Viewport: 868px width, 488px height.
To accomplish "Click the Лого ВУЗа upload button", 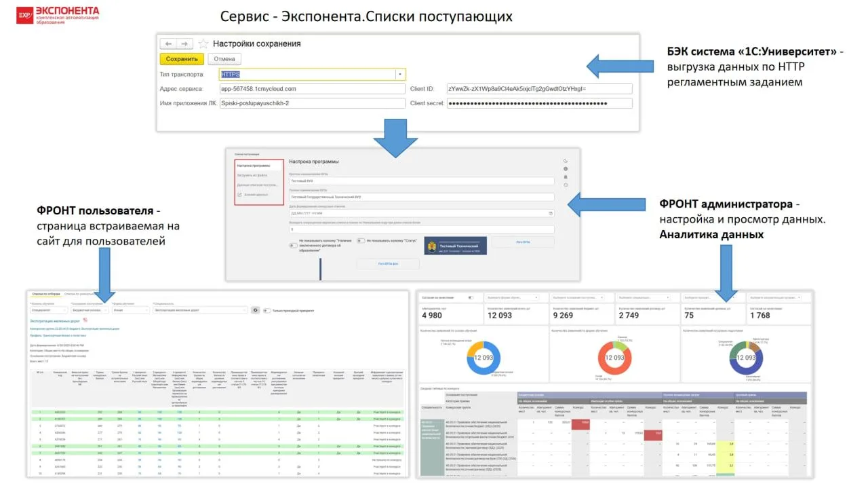I will click(523, 242).
